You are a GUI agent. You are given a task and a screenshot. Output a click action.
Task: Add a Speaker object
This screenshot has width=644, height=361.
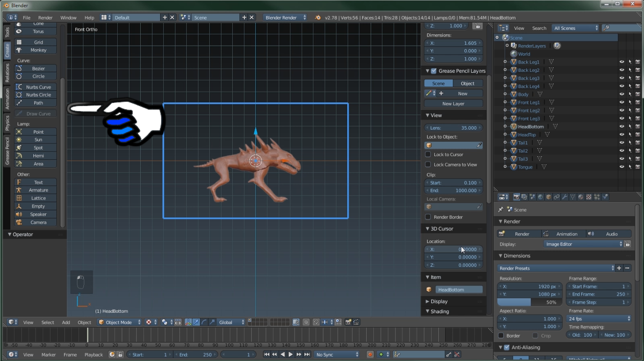click(x=36, y=214)
